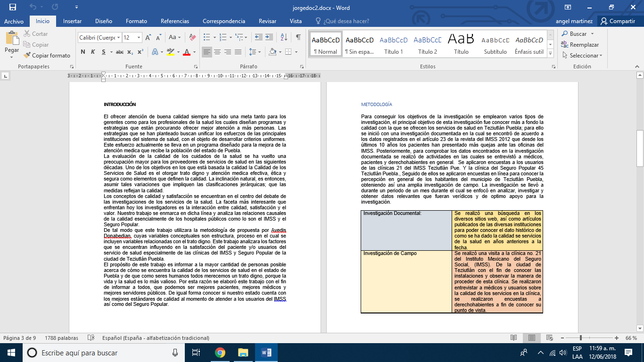Apply red font color button
Viewport: 644px width, 362px height.
(x=187, y=52)
